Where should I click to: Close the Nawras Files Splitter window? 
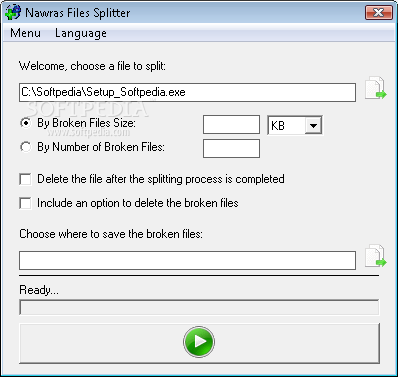click(x=379, y=13)
